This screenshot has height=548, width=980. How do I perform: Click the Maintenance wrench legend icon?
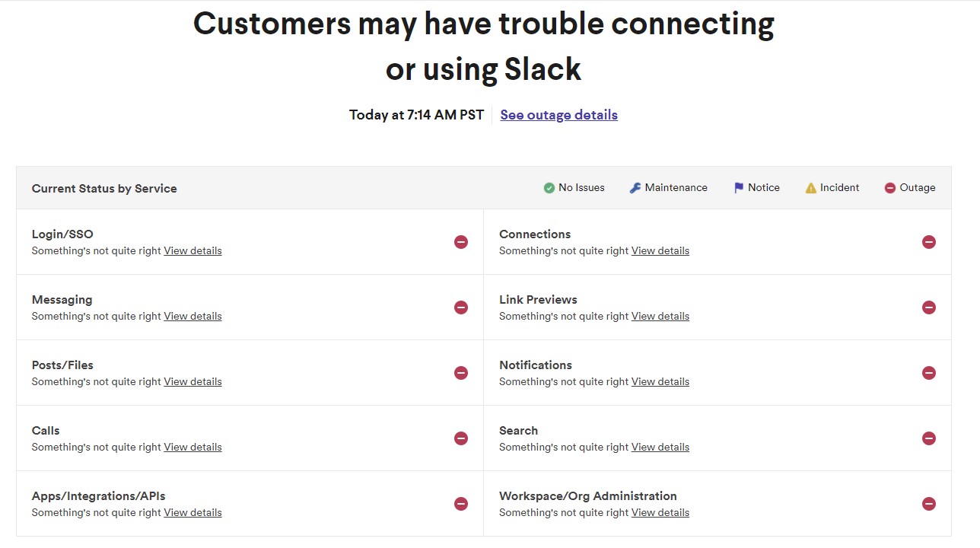click(635, 188)
